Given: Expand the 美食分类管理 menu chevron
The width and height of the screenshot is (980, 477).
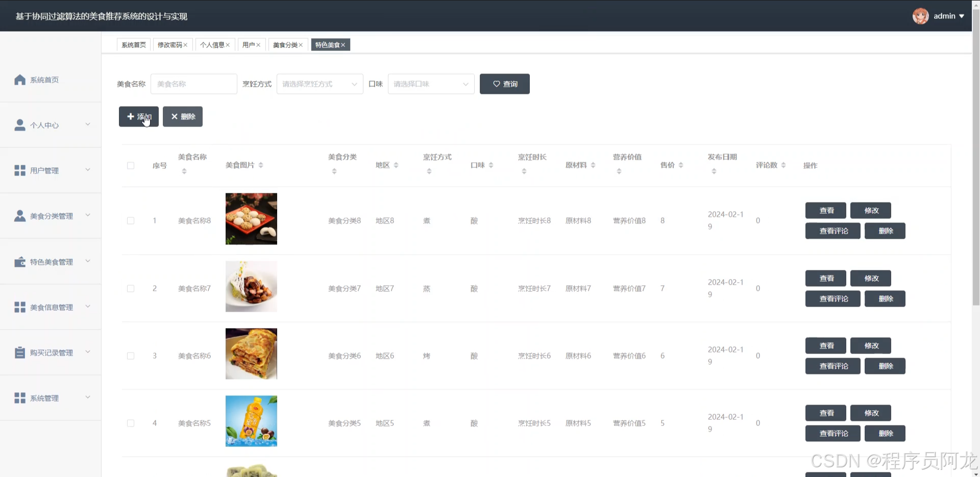Looking at the screenshot, I should click(88, 215).
